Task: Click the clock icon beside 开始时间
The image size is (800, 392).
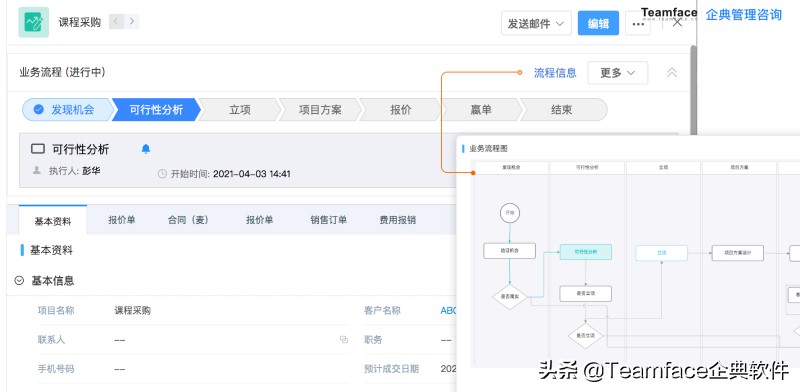Action: click(162, 174)
